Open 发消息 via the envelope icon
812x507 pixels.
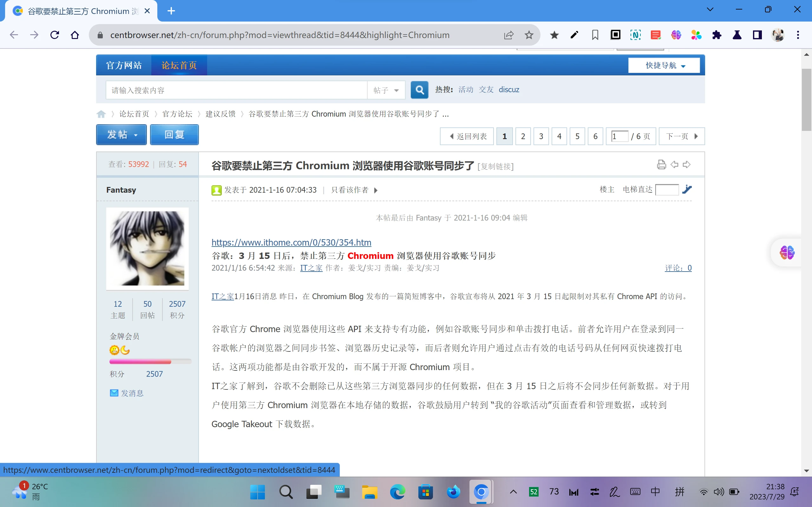tap(114, 393)
